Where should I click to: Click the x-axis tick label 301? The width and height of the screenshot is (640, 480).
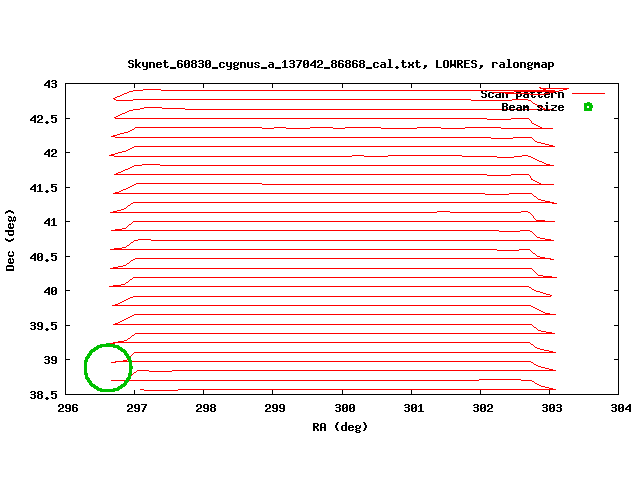(x=414, y=408)
